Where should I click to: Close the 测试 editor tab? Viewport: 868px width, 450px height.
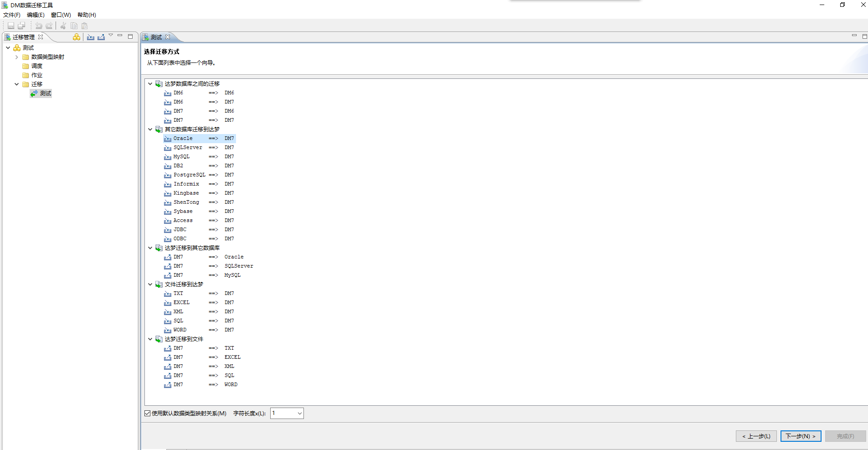click(x=168, y=37)
